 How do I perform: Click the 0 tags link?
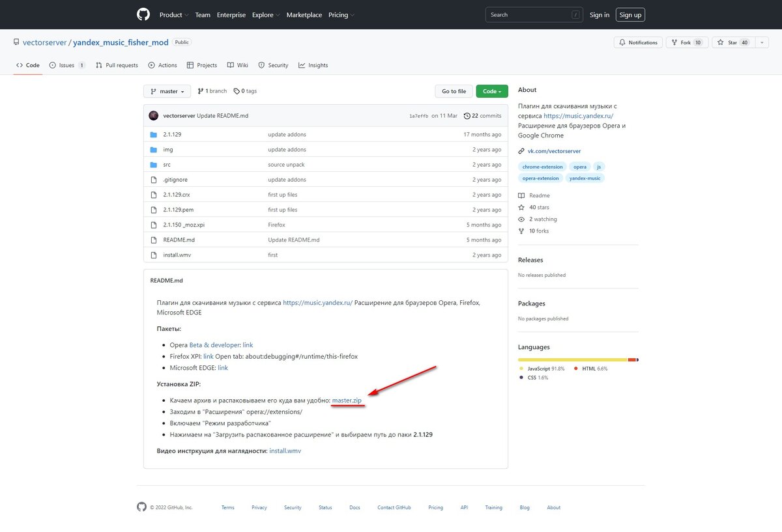coord(245,91)
